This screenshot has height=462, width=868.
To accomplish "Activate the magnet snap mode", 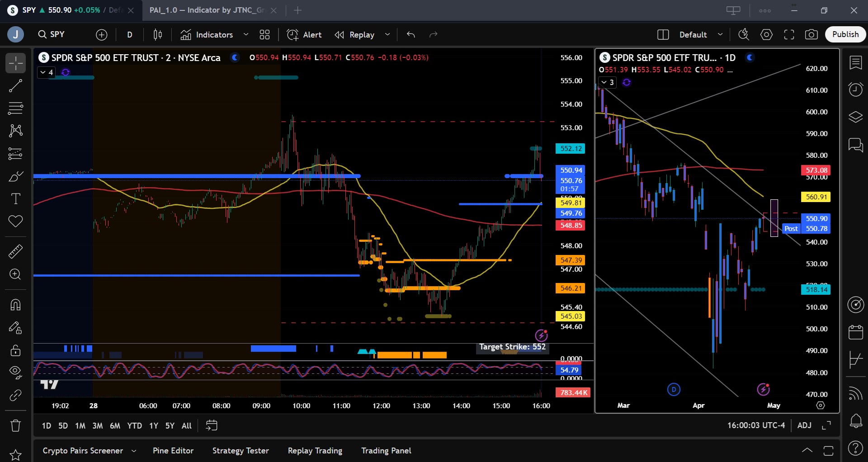I will [15, 305].
